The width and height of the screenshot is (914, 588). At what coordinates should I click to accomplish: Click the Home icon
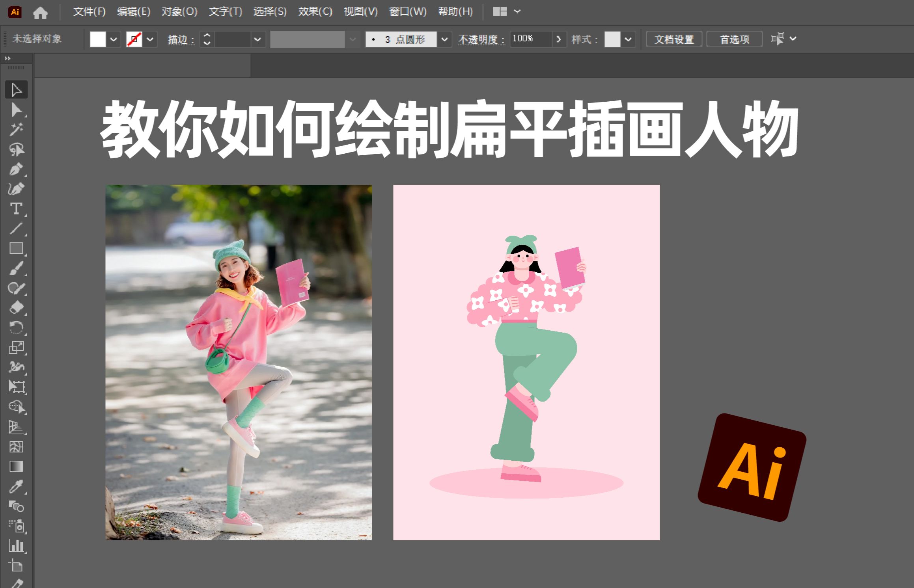[40, 13]
